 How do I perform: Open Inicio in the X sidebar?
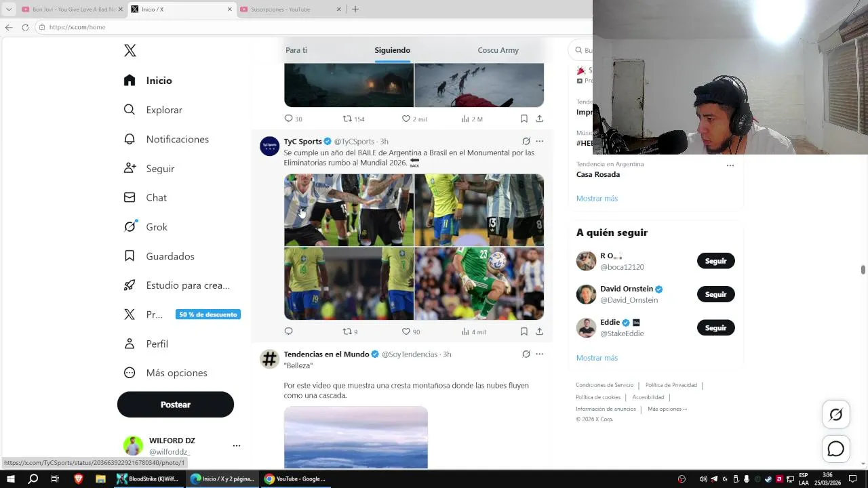tap(148, 80)
